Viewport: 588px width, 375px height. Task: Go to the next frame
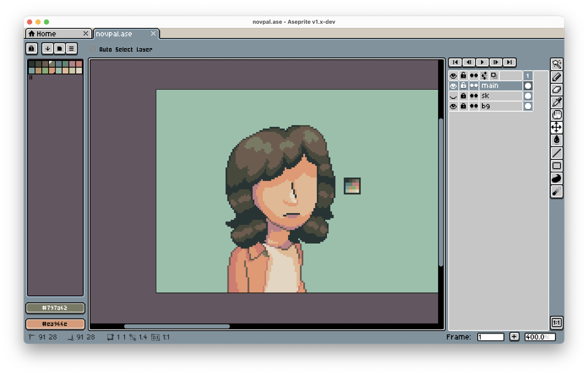click(x=496, y=62)
